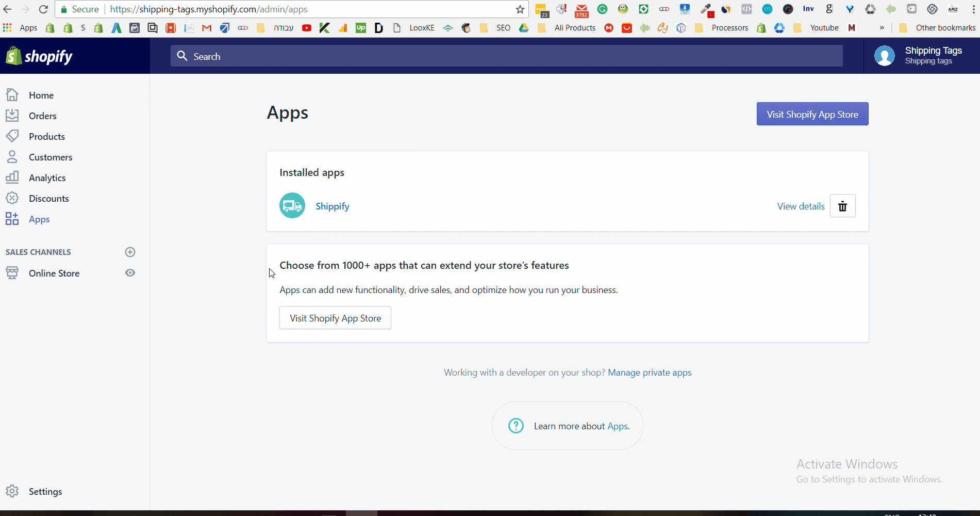Select Apps in the sidebar
The image size is (980, 516).
click(39, 219)
